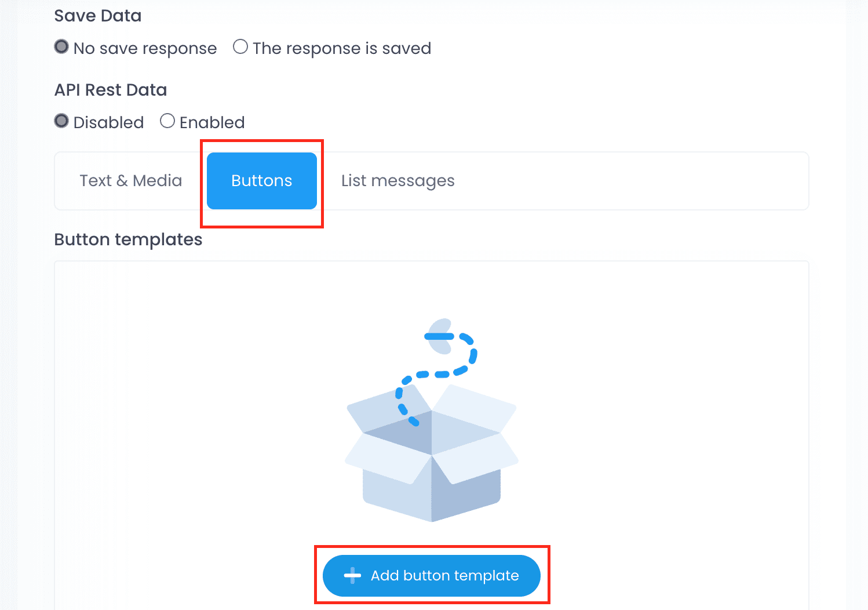Click the "Save Data" section heading
Screen dimensions: 868x610
(x=98, y=16)
